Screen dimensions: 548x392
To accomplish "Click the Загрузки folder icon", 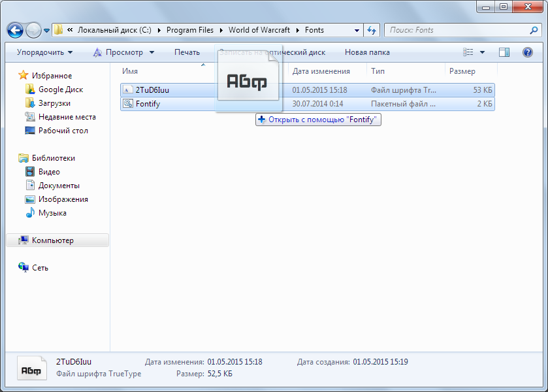I will pos(30,103).
